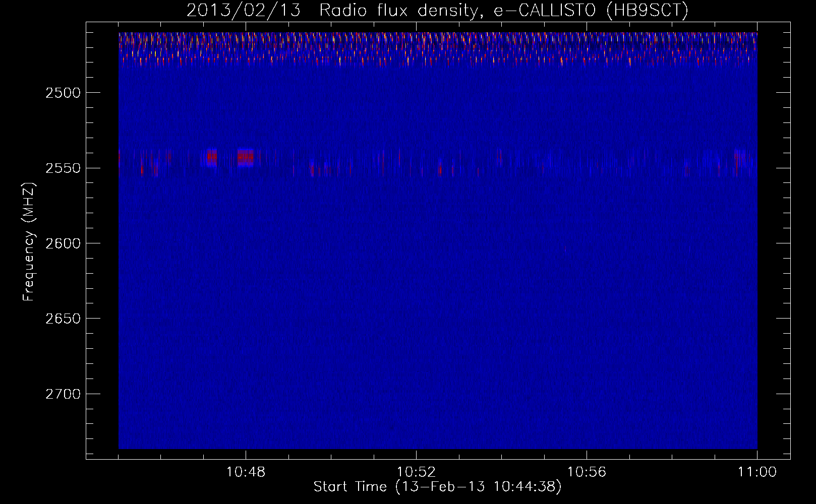Select the 2700 frequency axis label

coord(63,394)
